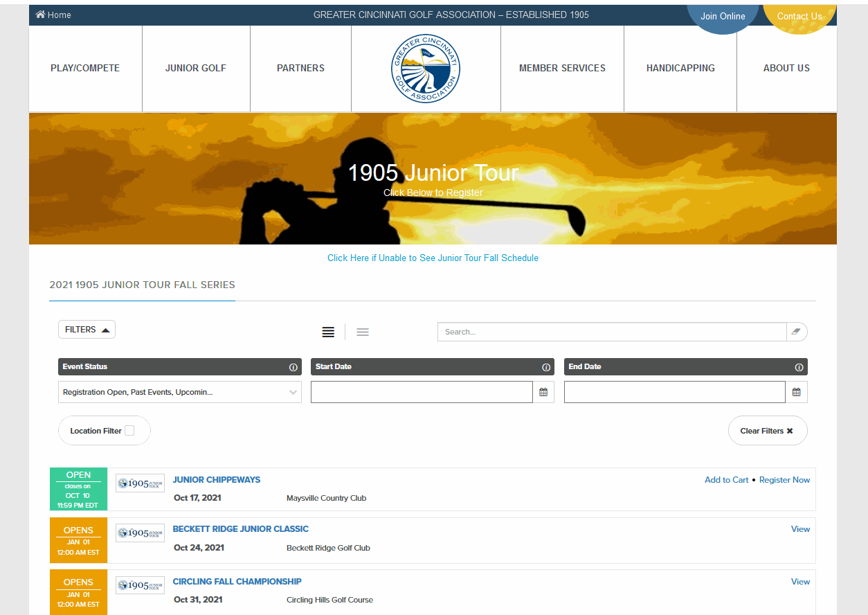Open JUNIOR GOLF menu
Screen dimensions: 868x615
point(196,68)
